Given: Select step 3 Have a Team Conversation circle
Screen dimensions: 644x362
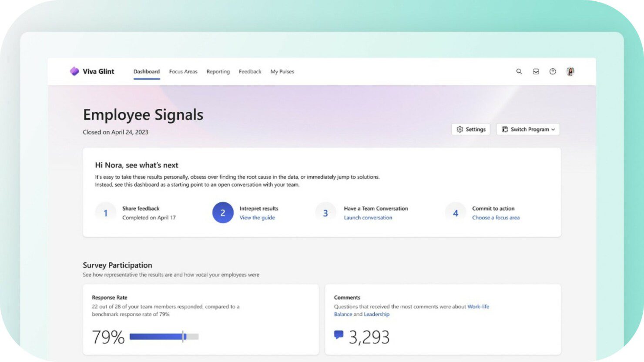Looking at the screenshot, I should point(325,213).
